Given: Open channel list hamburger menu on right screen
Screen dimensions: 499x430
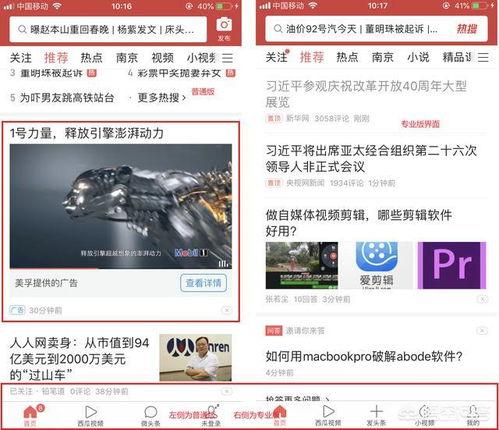Looking at the screenshot, I should pos(483,57).
